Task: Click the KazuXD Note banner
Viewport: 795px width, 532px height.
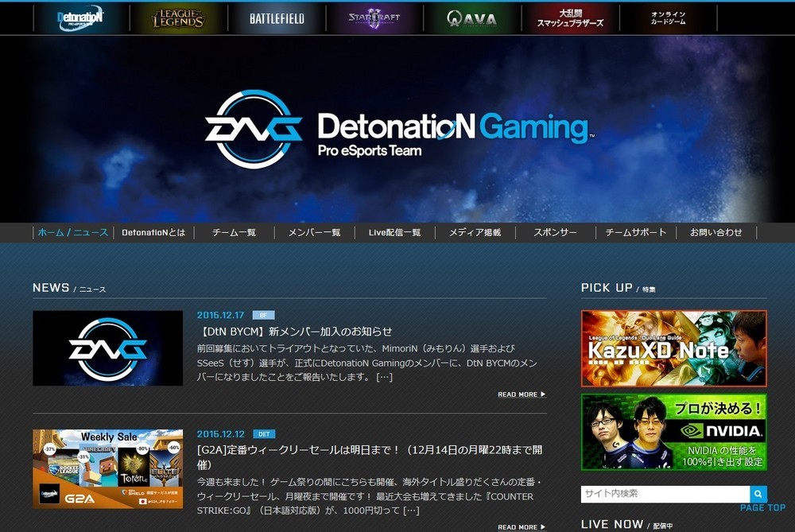Action: (x=673, y=348)
